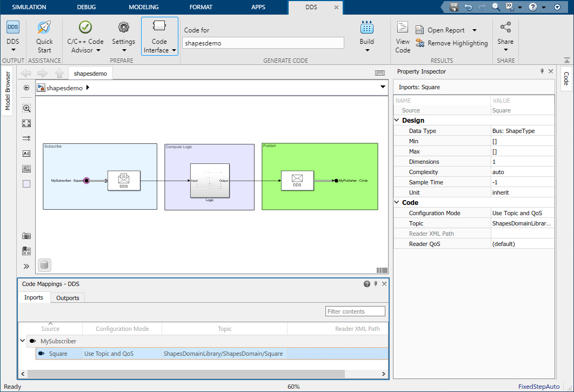Image resolution: width=574 pixels, height=392 pixels.
Task: Expand the Code Interface dropdown arrow
Action: (x=174, y=50)
